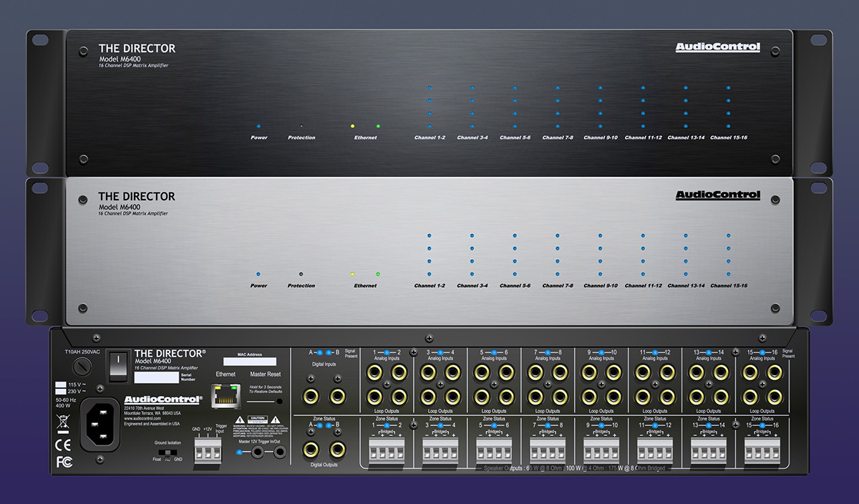This screenshot has height=504, width=859.
Task: Click the Channel 7-8 label on black panel
Action: tap(558, 137)
